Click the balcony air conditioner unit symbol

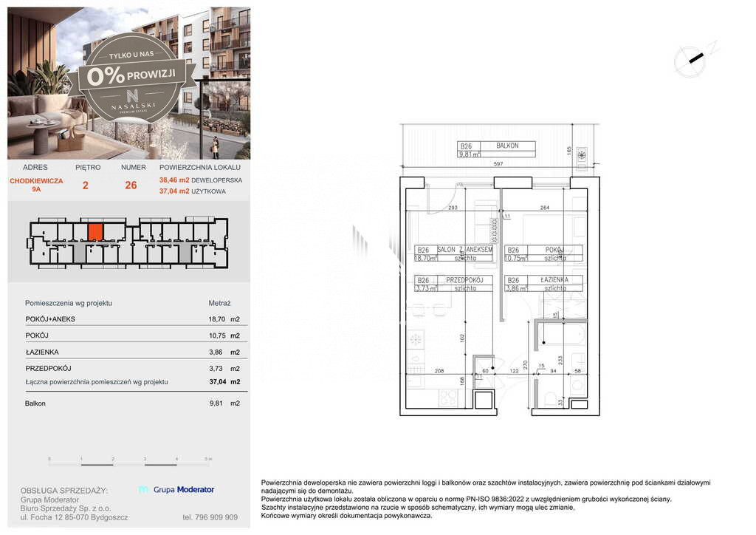pos(582,155)
